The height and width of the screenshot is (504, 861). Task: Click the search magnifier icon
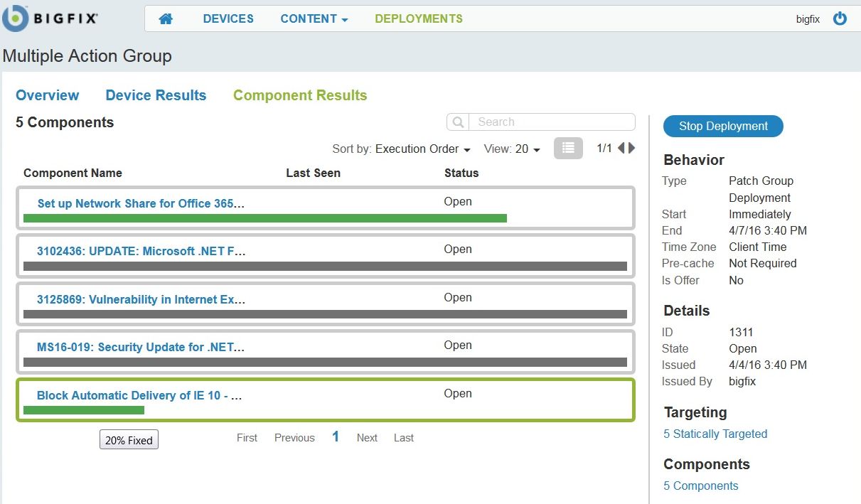pos(458,122)
